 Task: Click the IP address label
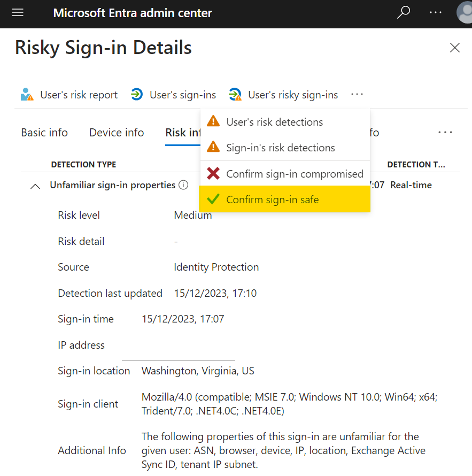81,345
